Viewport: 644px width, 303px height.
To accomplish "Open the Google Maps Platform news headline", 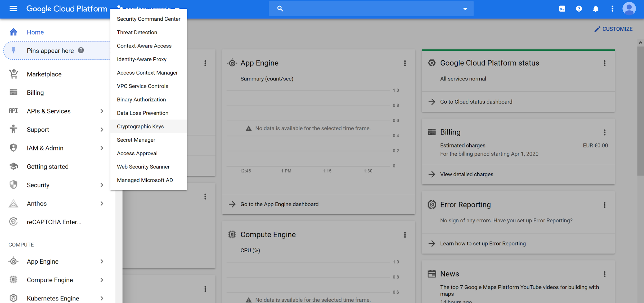I will pos(520,290).
